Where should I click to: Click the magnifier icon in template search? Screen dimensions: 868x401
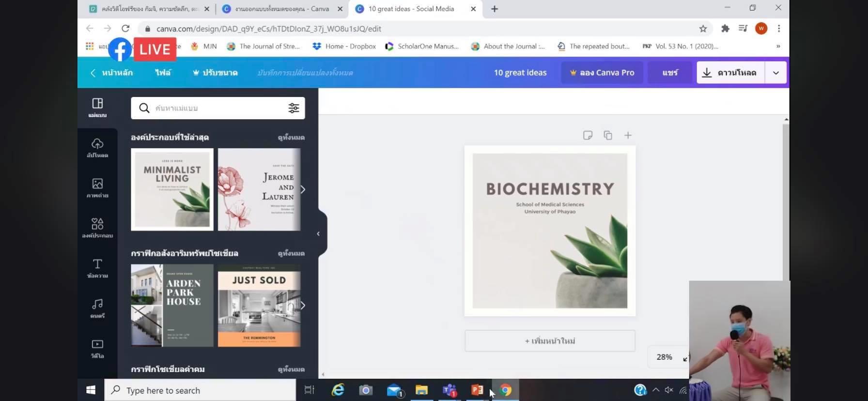click(144, 108)
